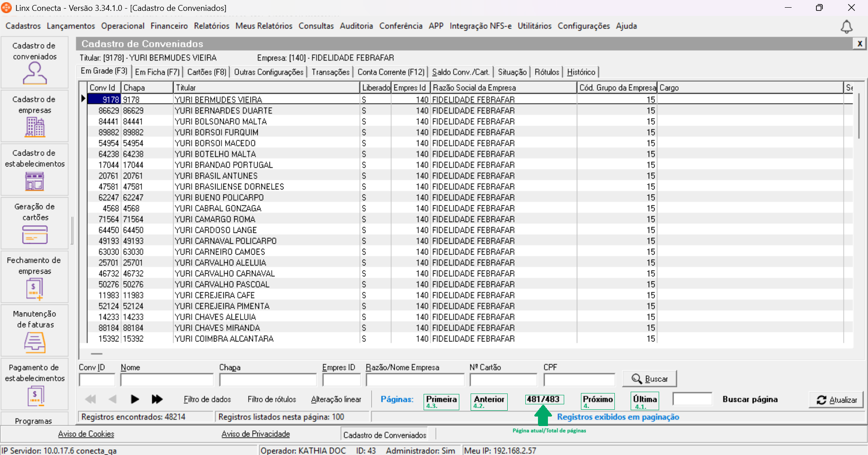Open Pagamento de estabelecimentos document icon
868x455 pixels.
click(35, 397)
